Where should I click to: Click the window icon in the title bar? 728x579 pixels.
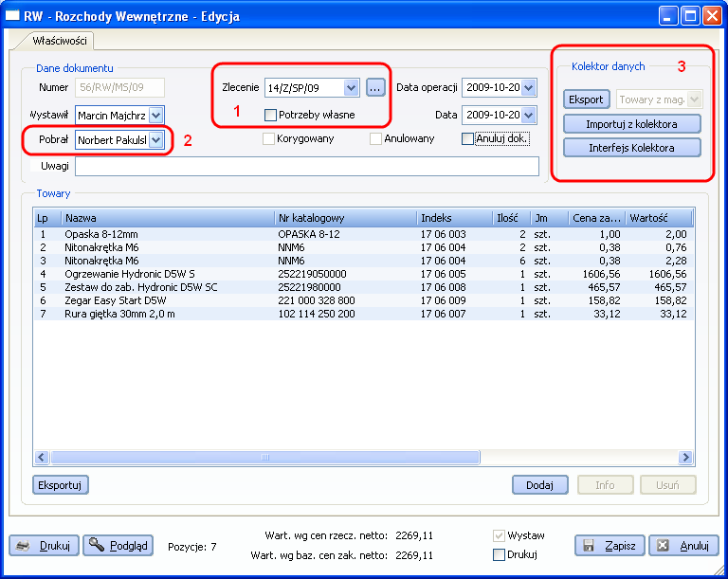pos(12,15)
